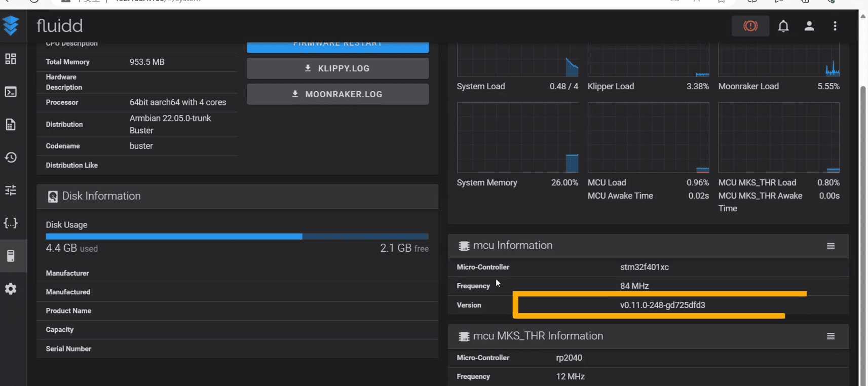
Task: Click the MCU MKS_THR Load chart
Action: click(x=779, y=138)
